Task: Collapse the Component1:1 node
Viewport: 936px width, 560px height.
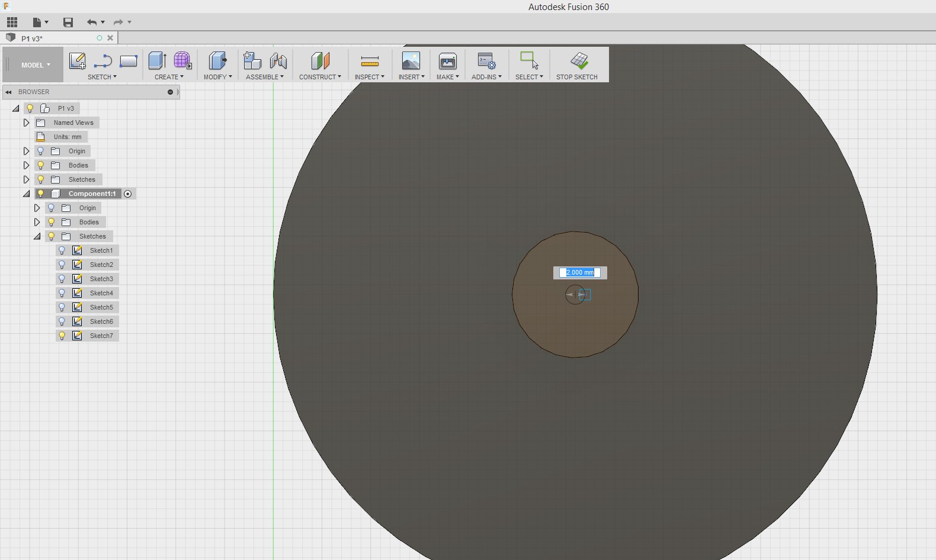Action: (27, 194)
